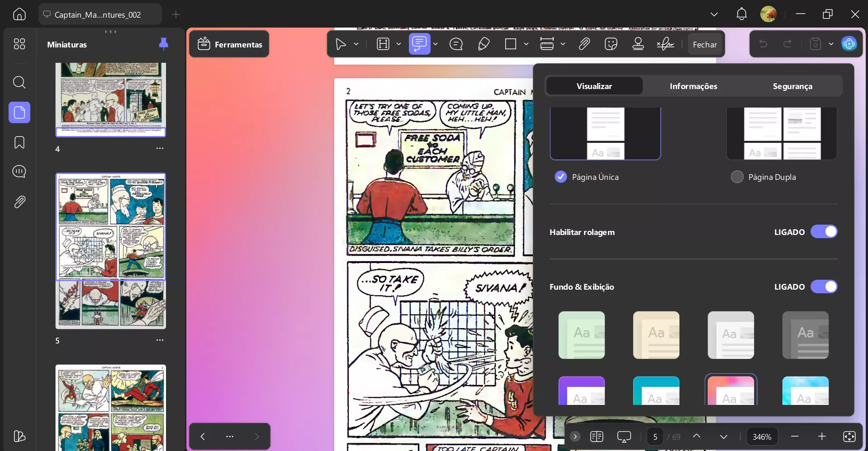Open more options for page 4 thumbnail
Screen dimensions: 868x451
click(x=160, y=148)
